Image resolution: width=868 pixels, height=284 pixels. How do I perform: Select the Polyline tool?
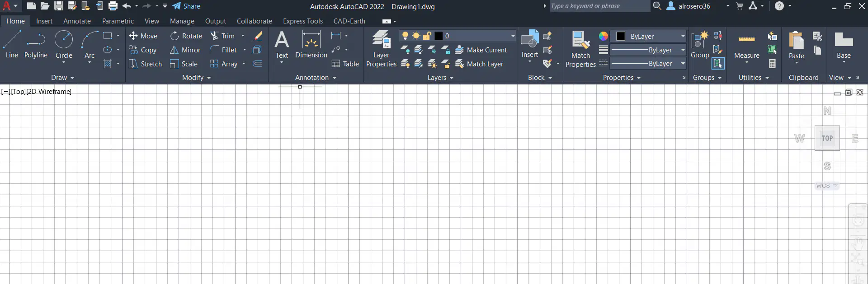tap(36, 45)
